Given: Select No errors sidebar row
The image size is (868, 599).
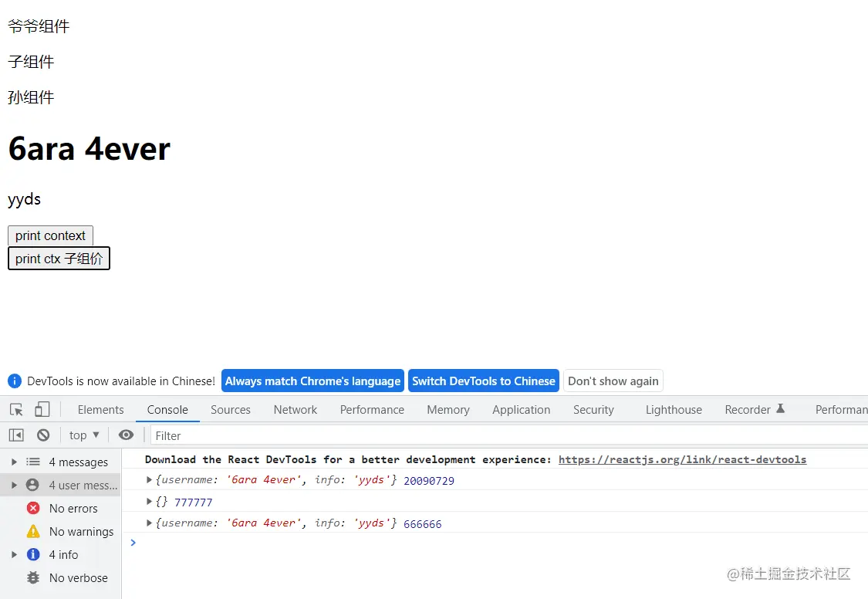Looking at the screenshot, I should tap(61, 508).
